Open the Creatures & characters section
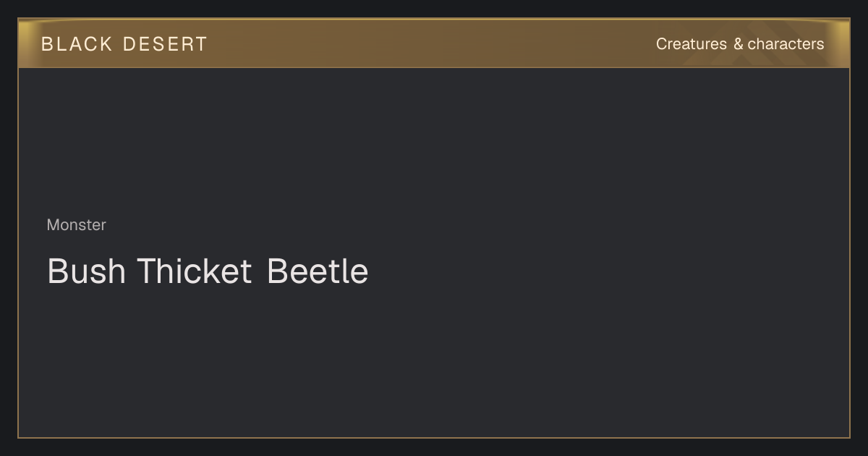This screenshot has width=868, height=456. pyautogui.click(x=739, y=44)
